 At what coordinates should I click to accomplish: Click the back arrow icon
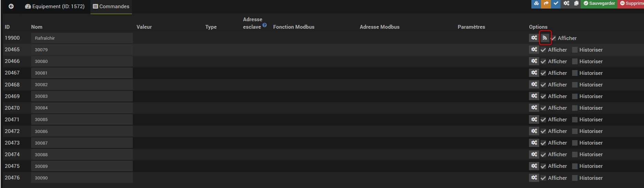point(11,6)
